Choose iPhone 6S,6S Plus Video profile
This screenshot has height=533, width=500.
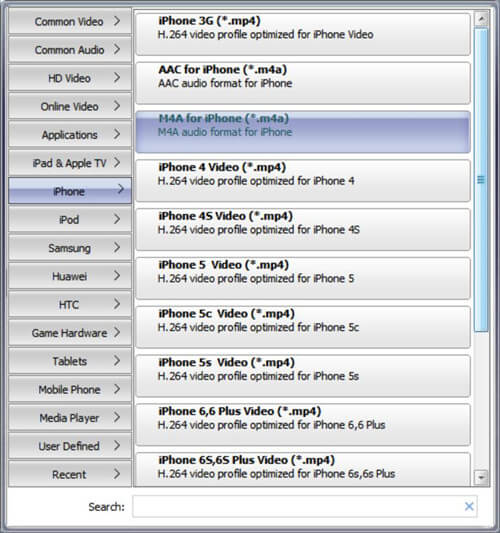pyautogui.click(x=303, y=469)
